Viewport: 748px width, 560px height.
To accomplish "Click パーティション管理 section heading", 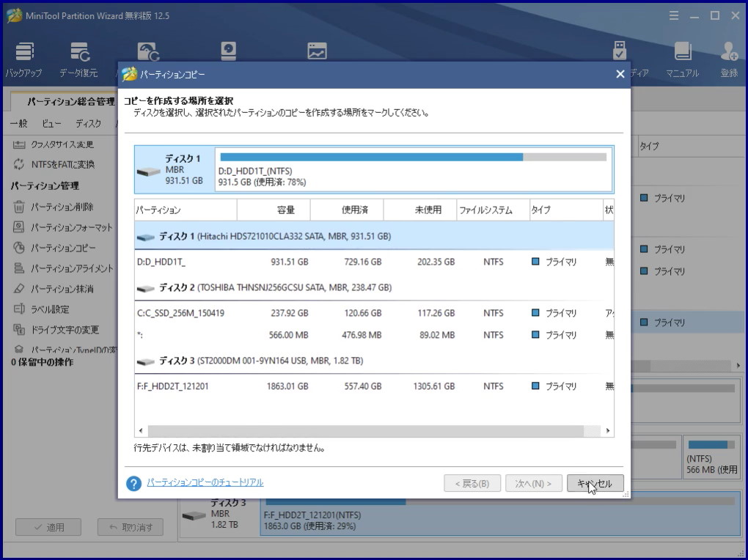I will click(45, 185).
